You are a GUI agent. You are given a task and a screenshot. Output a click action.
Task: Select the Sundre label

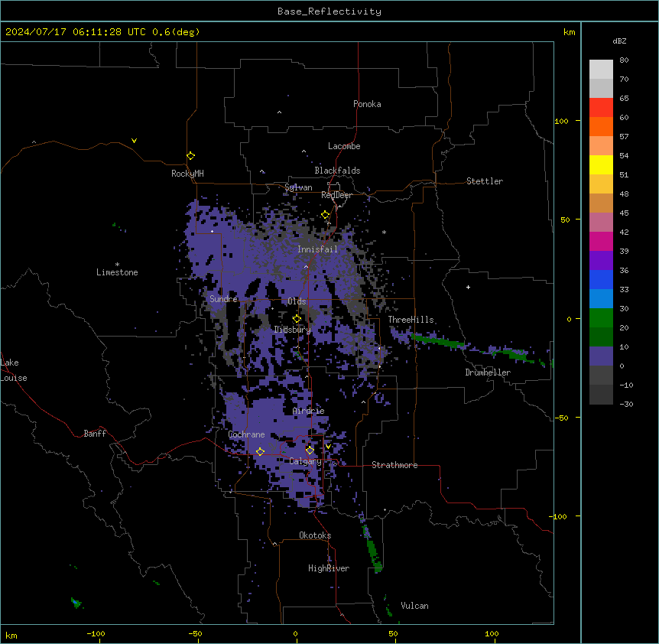(x=223, y=299)
